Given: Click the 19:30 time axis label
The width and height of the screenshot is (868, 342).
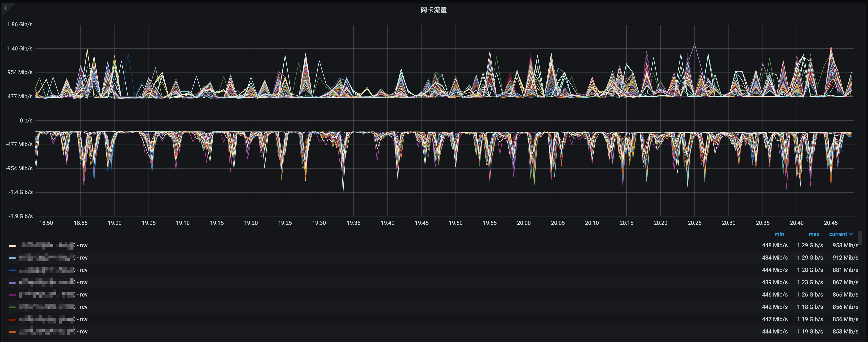Looking at the screenshot, I should (x=319, y=223).
